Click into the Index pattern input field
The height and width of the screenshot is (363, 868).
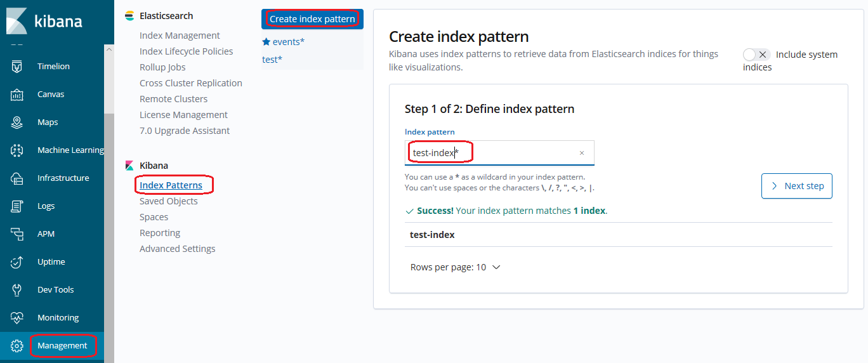(x=499, y=153)
